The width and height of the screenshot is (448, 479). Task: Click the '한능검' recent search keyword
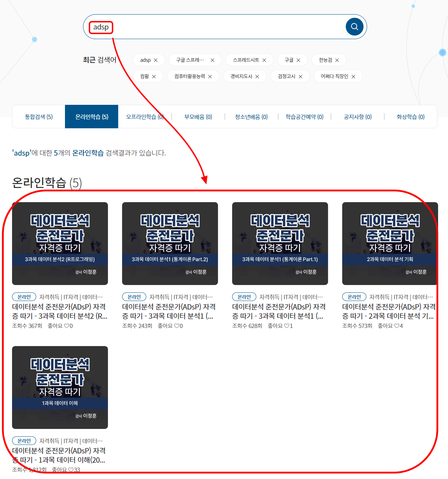[325, 60]
